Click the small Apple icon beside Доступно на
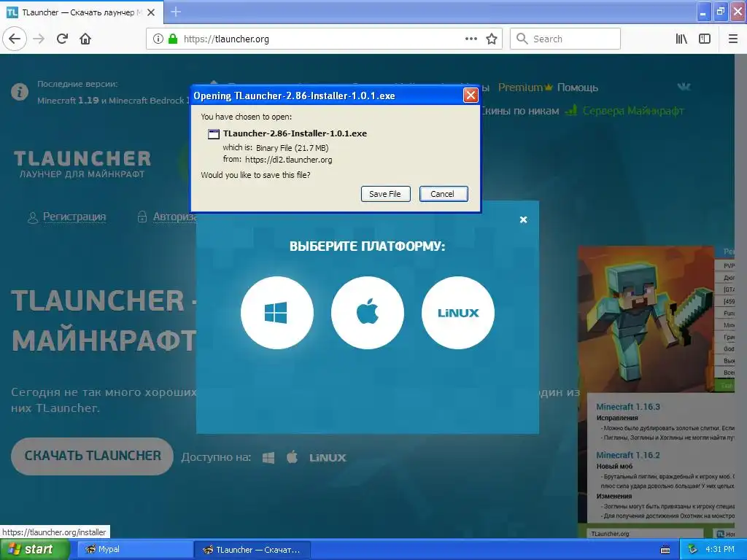Image resolution: width=747 pixels, height=560 pixels. pos(292,457)
